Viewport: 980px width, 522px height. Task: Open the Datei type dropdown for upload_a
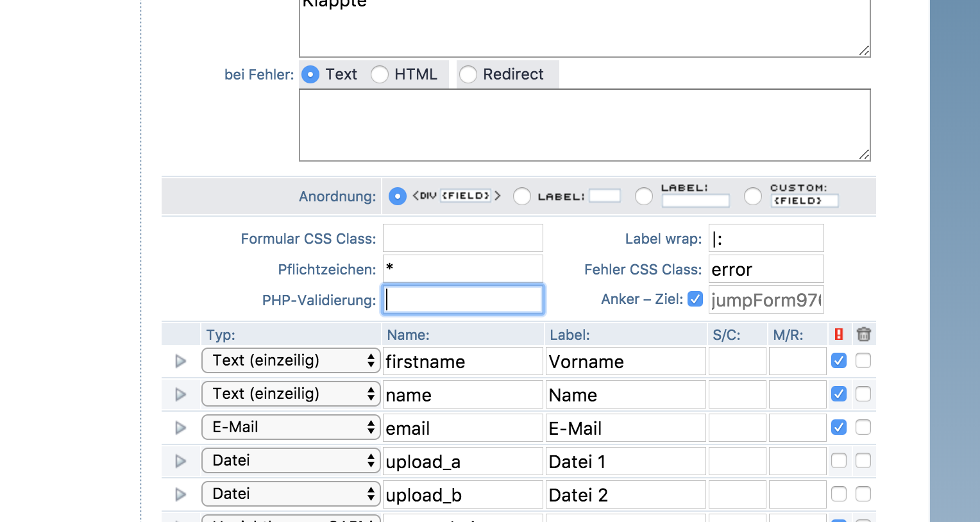coord(291,460)
